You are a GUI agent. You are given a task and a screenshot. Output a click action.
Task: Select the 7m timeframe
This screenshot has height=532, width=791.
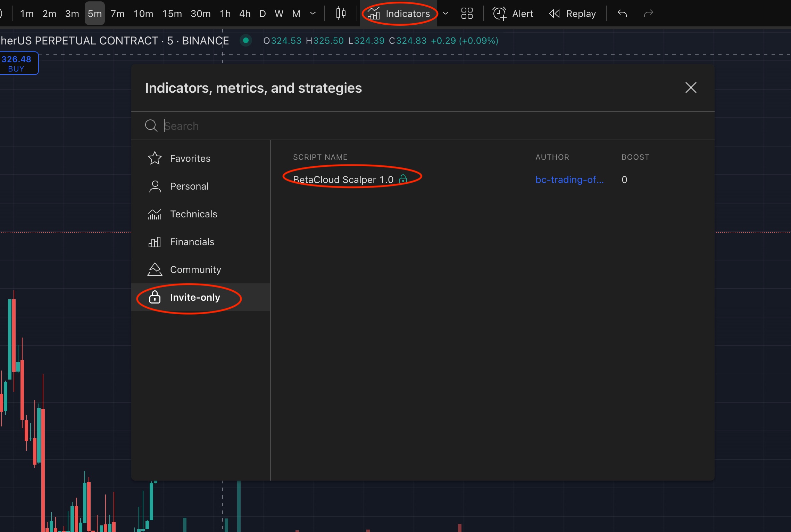117,14
